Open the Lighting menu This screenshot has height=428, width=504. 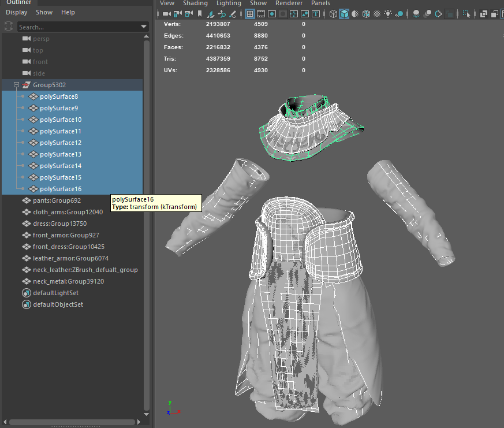[229, 3]
